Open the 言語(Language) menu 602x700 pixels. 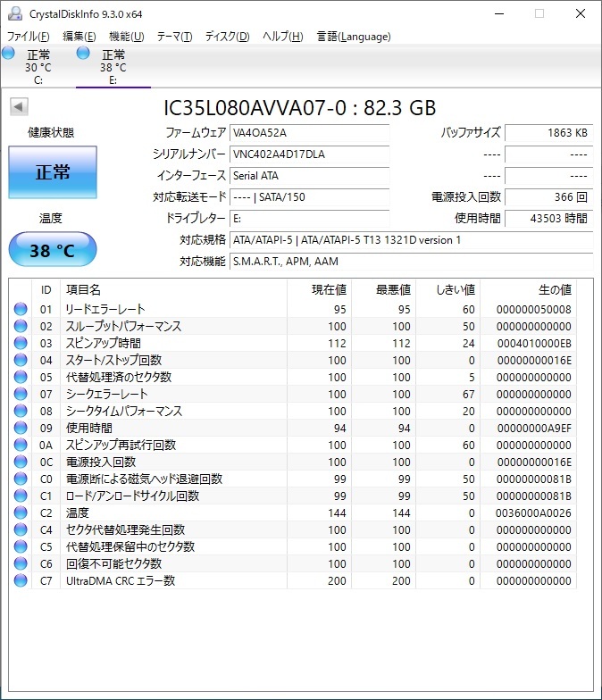[x=354, y=37]
